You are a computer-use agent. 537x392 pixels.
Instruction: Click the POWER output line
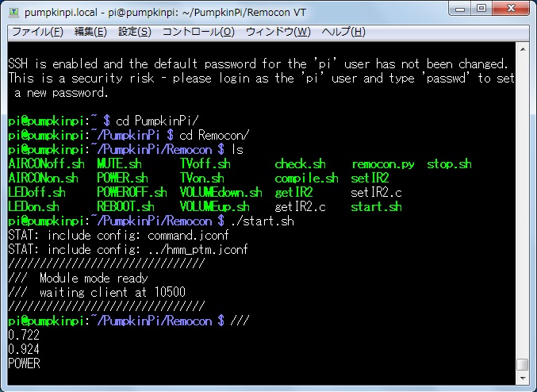coord(24,363)
